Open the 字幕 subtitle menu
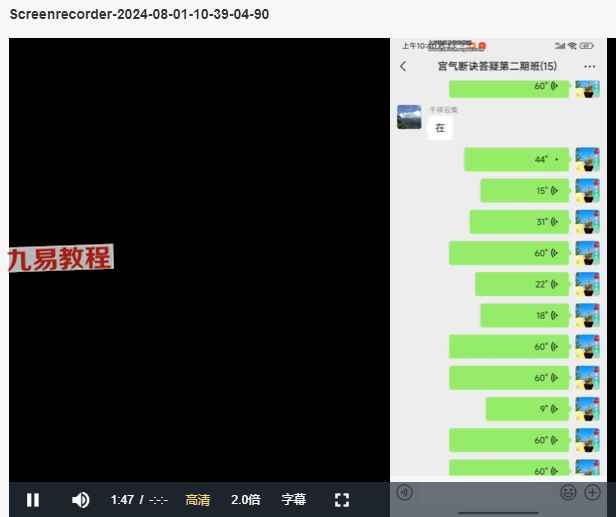This screenshot has width=616, height=517. point(293,500)
